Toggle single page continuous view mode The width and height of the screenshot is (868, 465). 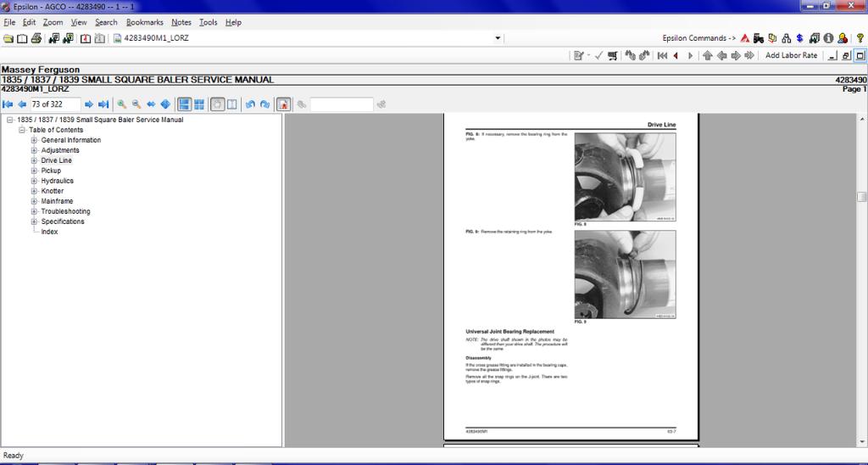coord(184,104)
